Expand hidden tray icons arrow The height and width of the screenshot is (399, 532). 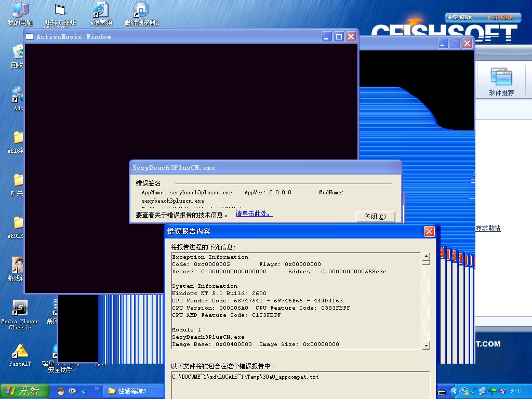tap(455, 392)
